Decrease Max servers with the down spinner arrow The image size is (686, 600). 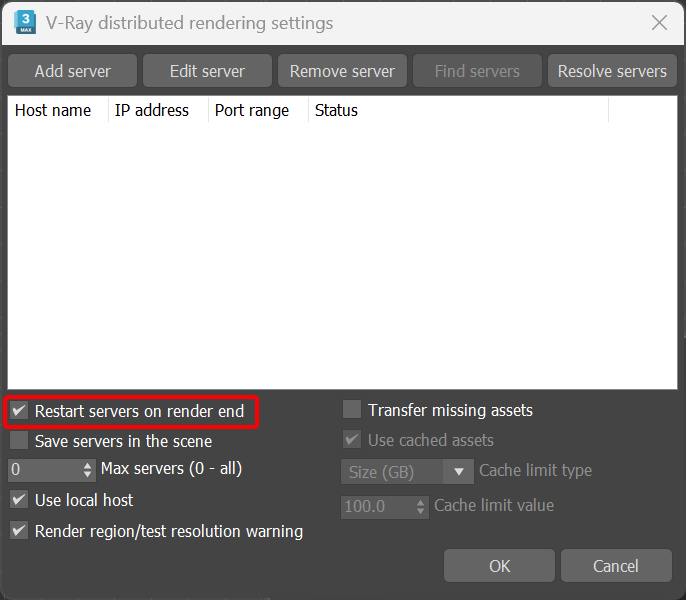[88, 474]
